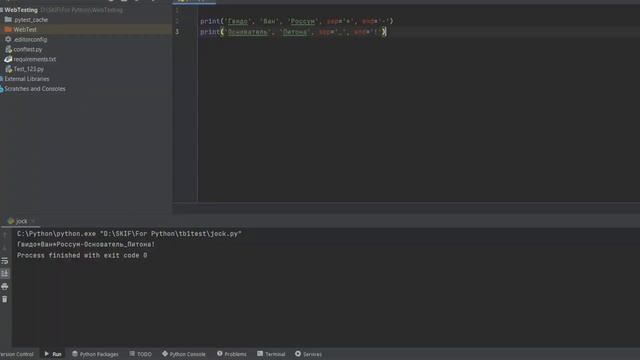Screen dimensions: 640x360
Task: Toggle scroll to end of output
Action: 4,273
